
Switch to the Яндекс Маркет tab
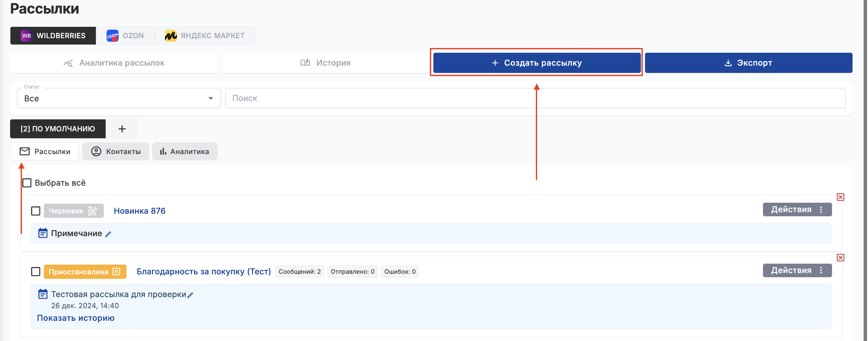(x=204, y=35)
